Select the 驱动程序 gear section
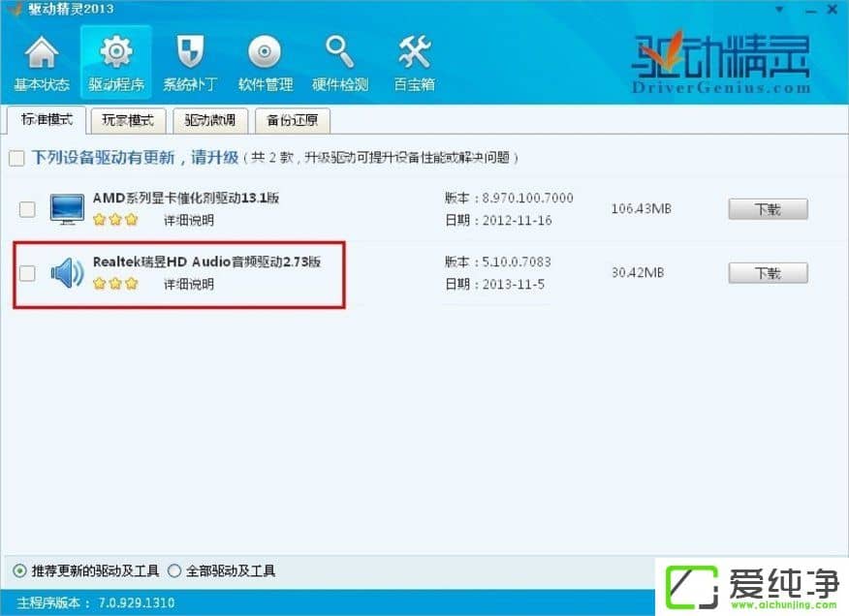The height and width of the screenshot is (616, 849). [116, 63]
